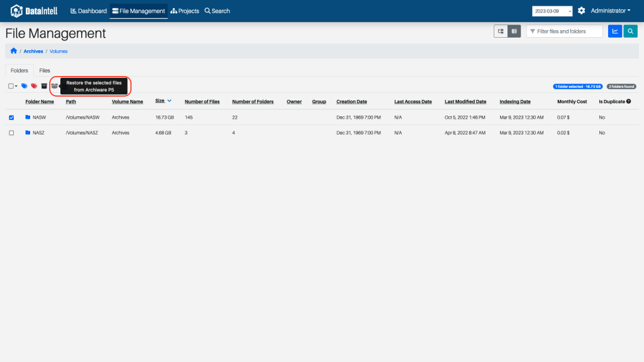644x362 pixels.
Task: Sort by Volume Name column
Action: click(127, 102)
